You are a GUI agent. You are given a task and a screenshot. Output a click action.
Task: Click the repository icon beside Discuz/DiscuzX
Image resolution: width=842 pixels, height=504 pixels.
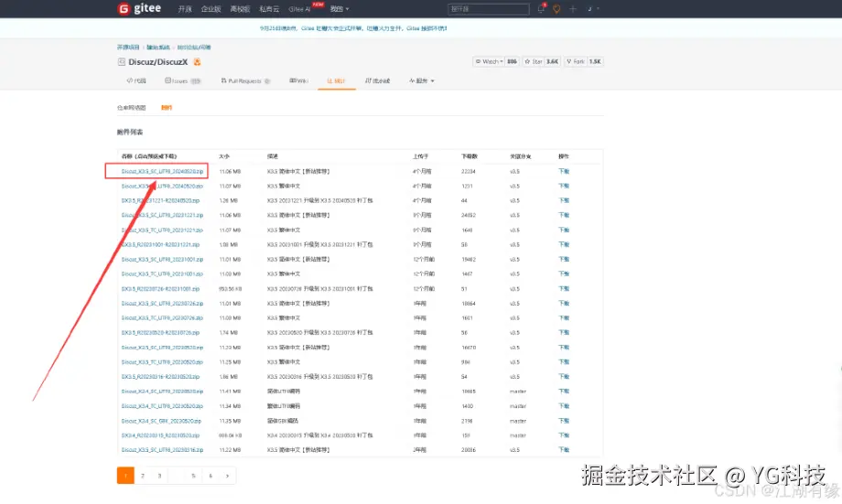122,62
